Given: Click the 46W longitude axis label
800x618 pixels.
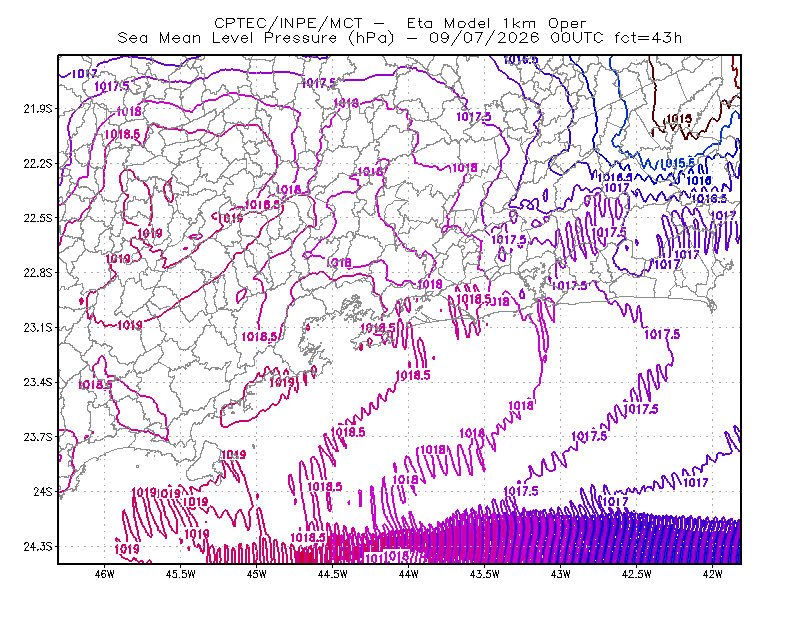Looking at the screenshot, I should tap(105, 574).
